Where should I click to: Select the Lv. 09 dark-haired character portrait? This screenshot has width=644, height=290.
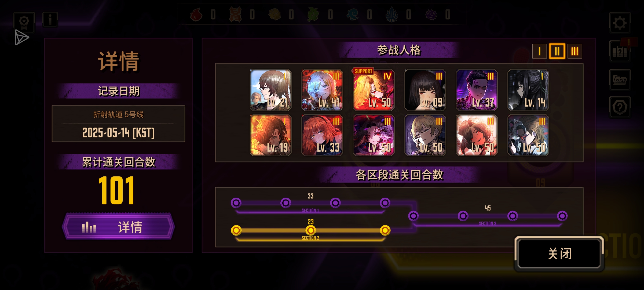pyautogui.click(x=425, y=90)
